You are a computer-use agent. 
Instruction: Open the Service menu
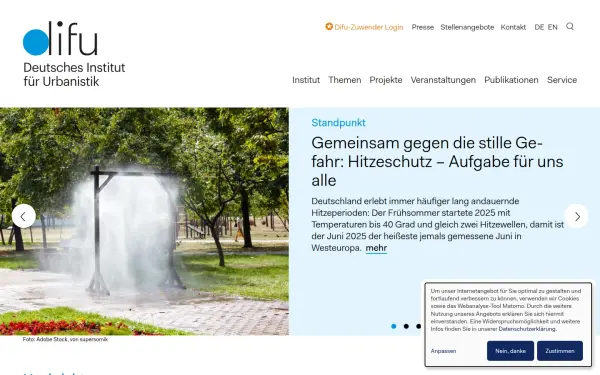coord(562,80)
